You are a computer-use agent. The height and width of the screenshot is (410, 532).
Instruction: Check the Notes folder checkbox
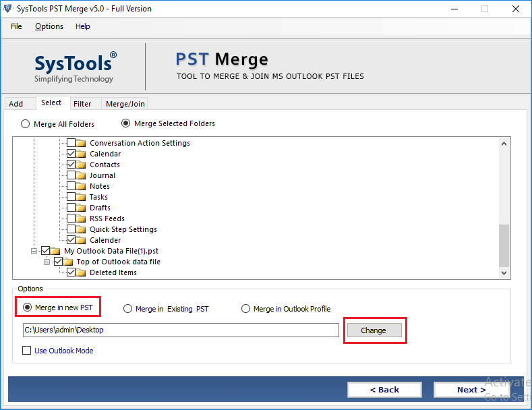pyautogui.click(x=71, y=186)
